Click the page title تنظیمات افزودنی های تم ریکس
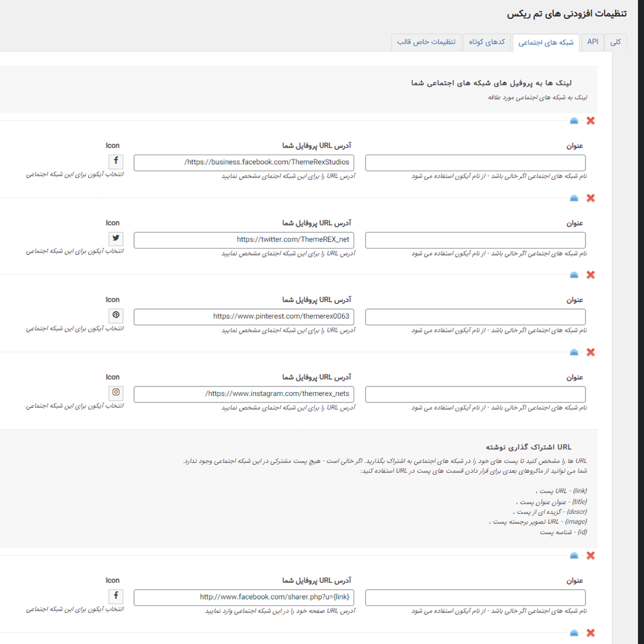The image size is (644, 644). 567,14
